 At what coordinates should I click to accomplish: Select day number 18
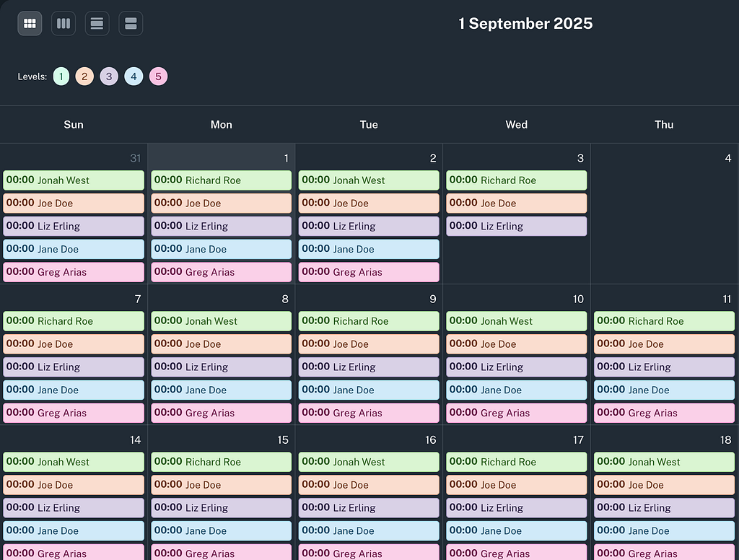click(726, 440)
